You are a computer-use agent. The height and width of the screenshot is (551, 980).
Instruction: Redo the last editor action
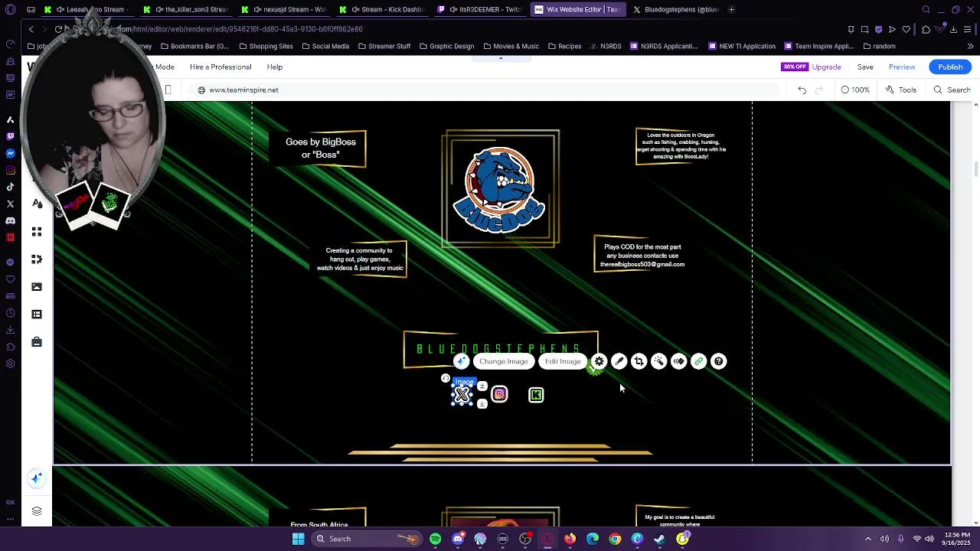(818, 90)
